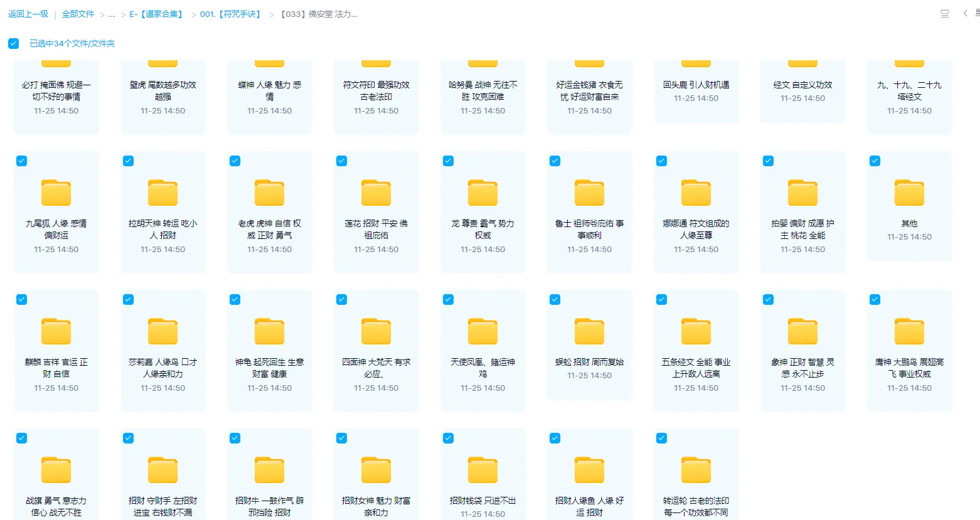Open the 神龟 起死回生 folder icon

(x=270, y=331)
